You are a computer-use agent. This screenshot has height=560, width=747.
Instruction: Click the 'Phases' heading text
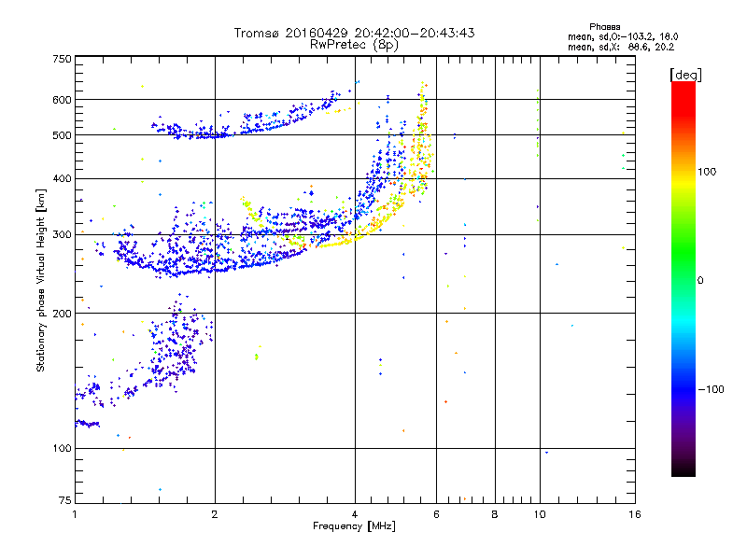[x=604, y=27]
